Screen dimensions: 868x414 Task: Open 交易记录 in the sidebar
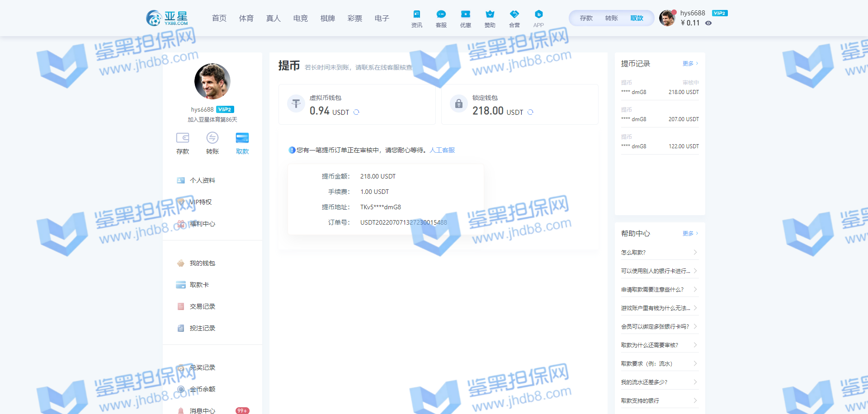(202, 306)
